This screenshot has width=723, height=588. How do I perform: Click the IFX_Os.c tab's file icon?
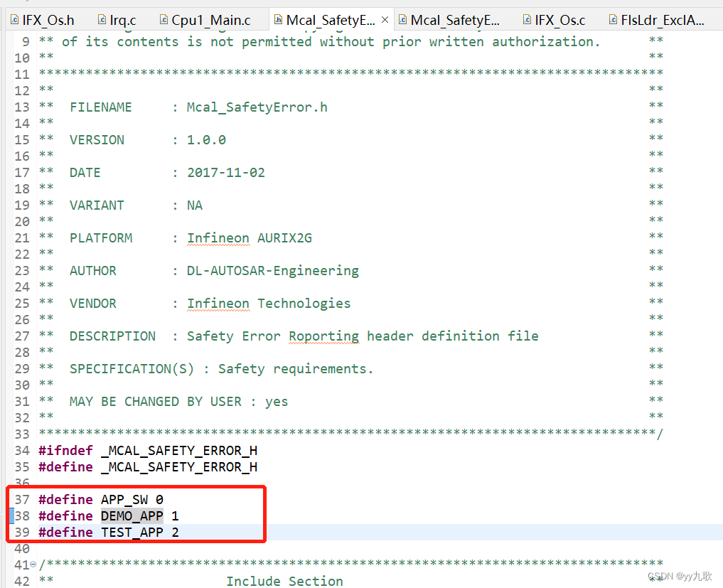pos(527,21)
